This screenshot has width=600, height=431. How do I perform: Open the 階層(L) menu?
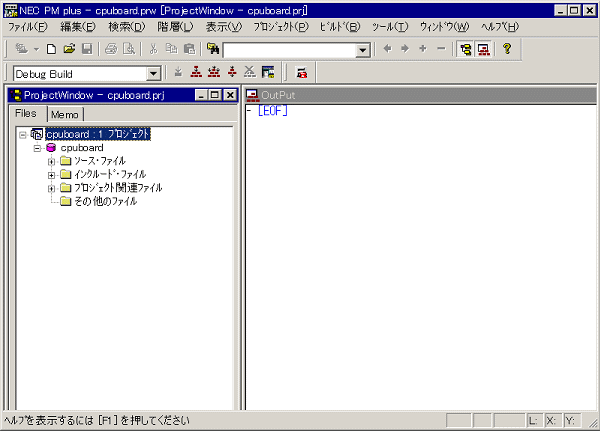(x=176, y=27)
